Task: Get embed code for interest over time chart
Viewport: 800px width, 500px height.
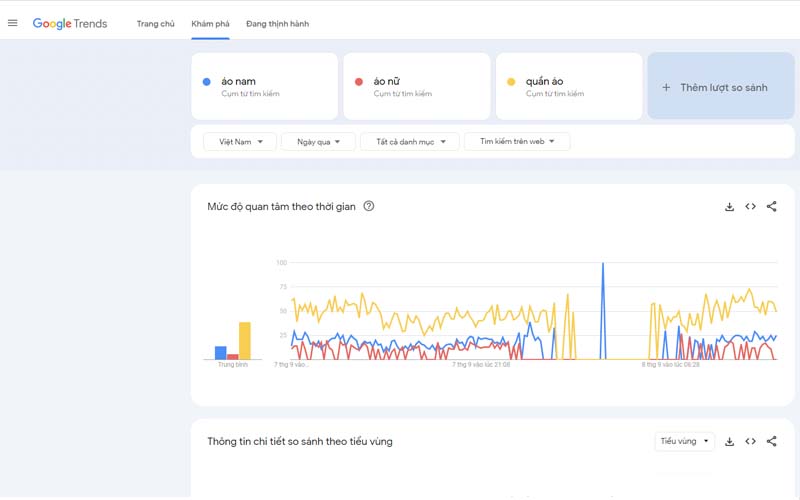Action: 751,207
